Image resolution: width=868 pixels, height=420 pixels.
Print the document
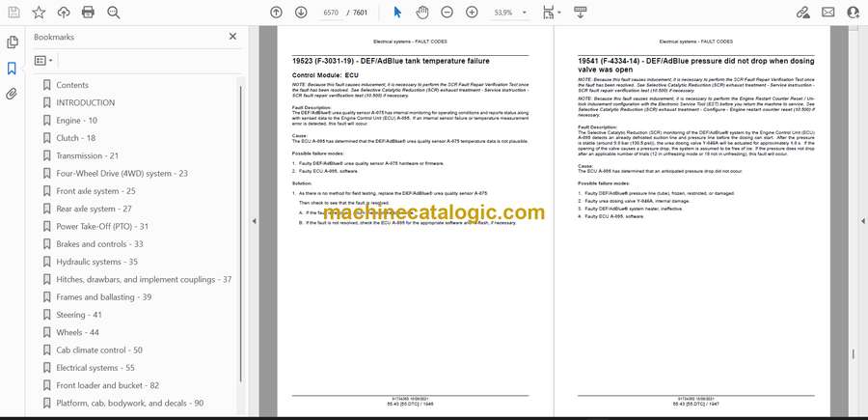pyautogui.click(x=88, y=13)
